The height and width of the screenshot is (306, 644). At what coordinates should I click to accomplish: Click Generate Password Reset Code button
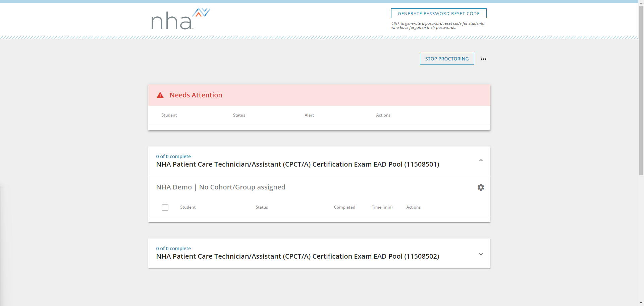coord(439,13)
